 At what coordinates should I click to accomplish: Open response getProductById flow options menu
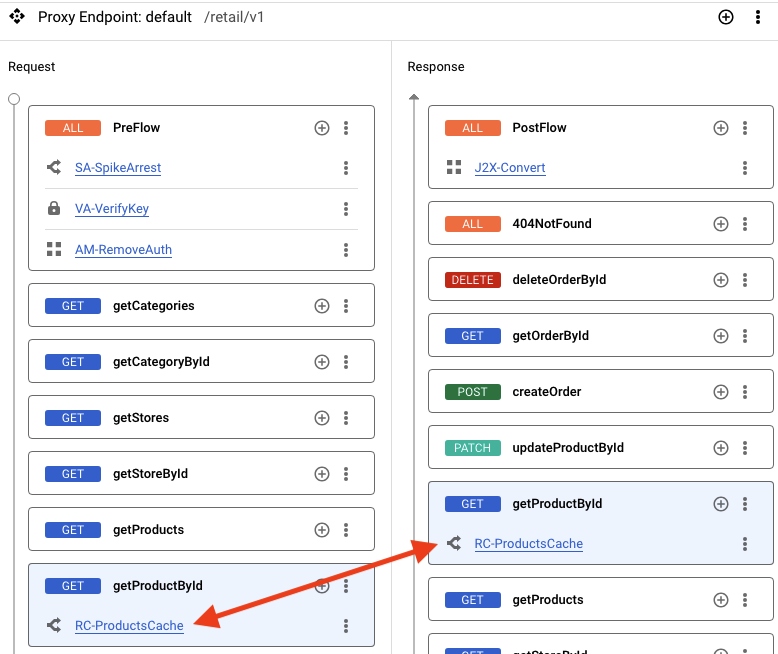click(x=745, y=504)
